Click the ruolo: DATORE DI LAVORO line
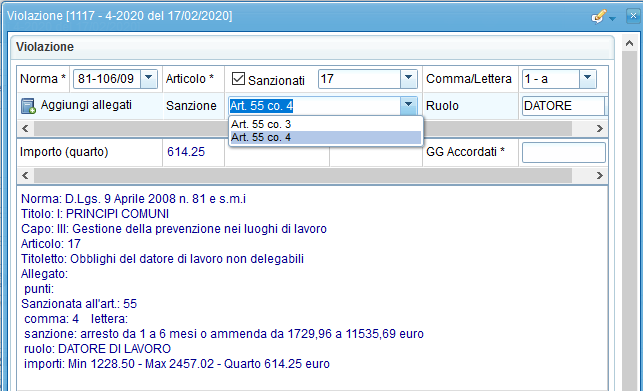The height and width of the screenshot is (391, 643). click(x=97, y=349)
